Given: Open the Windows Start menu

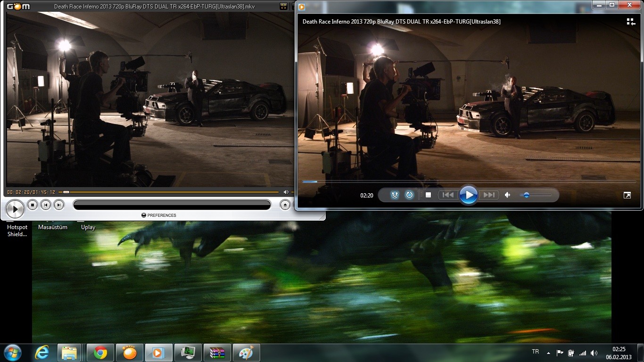Looking at the screenshot, I should pyautogui.click(x=12, y=353).
